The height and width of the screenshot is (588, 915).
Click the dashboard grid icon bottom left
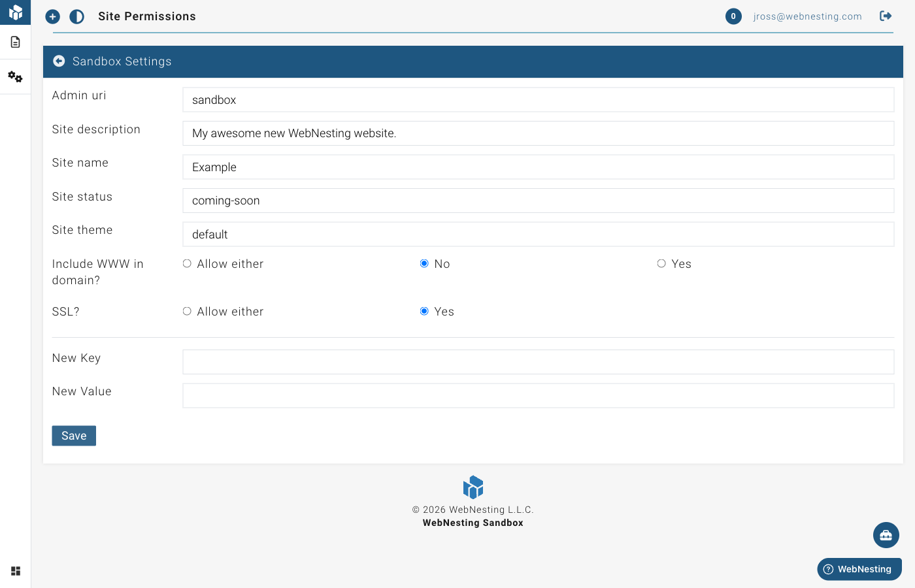[15, 571]
